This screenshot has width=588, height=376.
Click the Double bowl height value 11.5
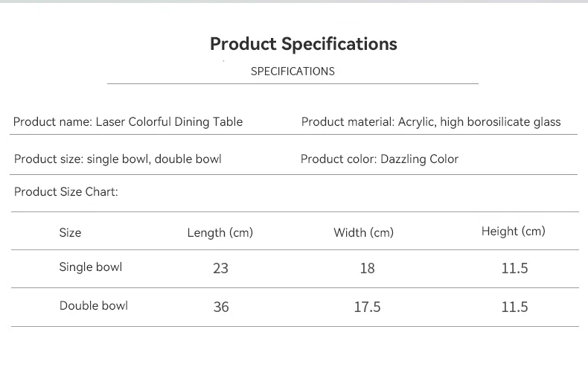tap(514, 307)
